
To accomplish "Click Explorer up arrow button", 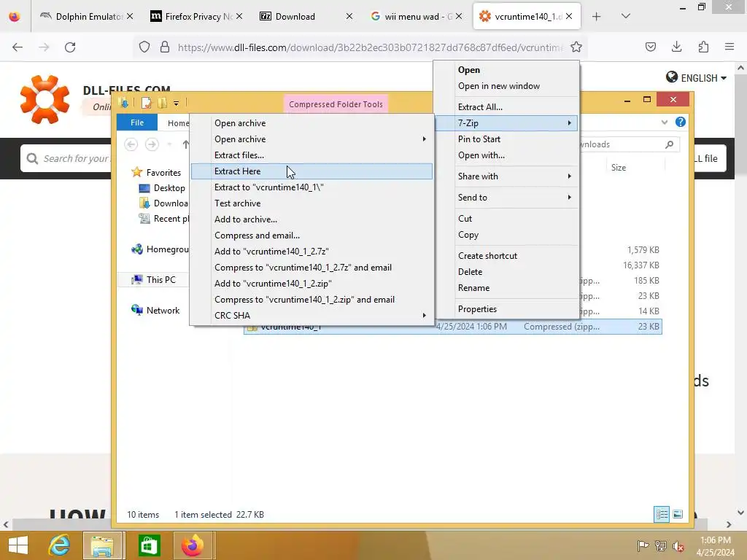I will pyautogui.click(x=185, y=144).
